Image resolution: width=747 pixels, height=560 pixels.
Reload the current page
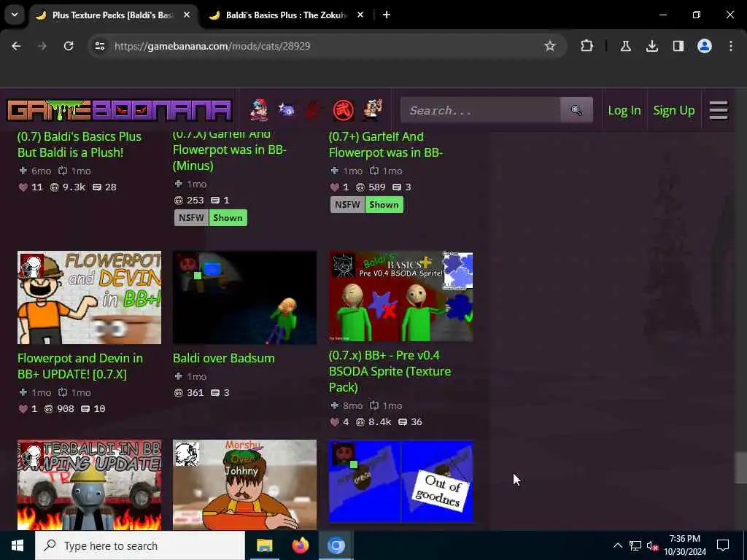[x=69, y=46]
